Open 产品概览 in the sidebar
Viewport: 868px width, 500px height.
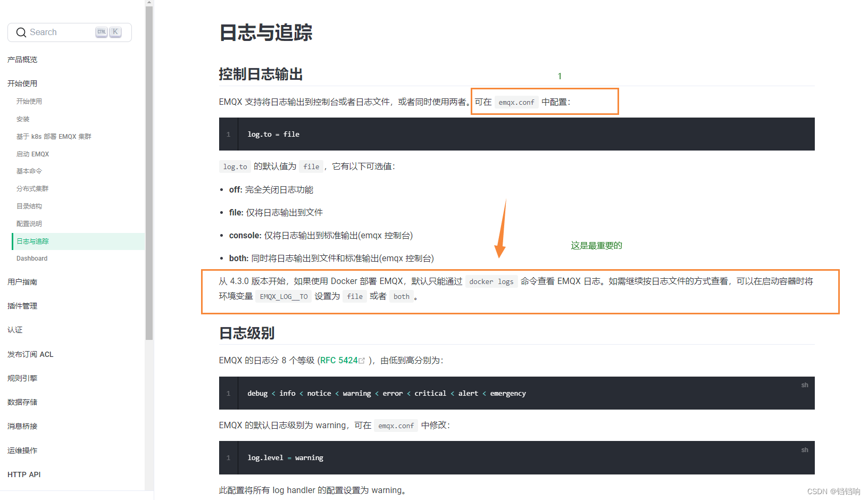pos(22,60)
